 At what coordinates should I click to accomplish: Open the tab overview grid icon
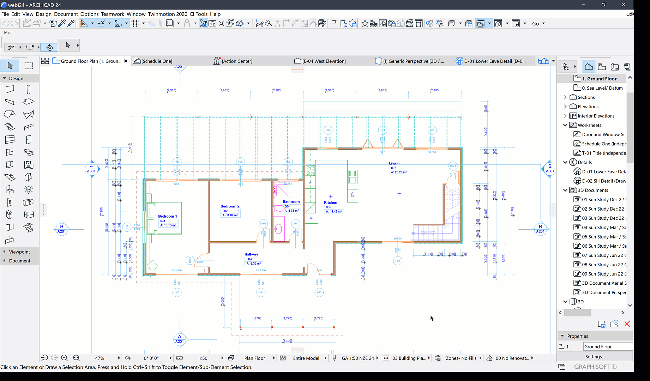(x=45, y=61)
